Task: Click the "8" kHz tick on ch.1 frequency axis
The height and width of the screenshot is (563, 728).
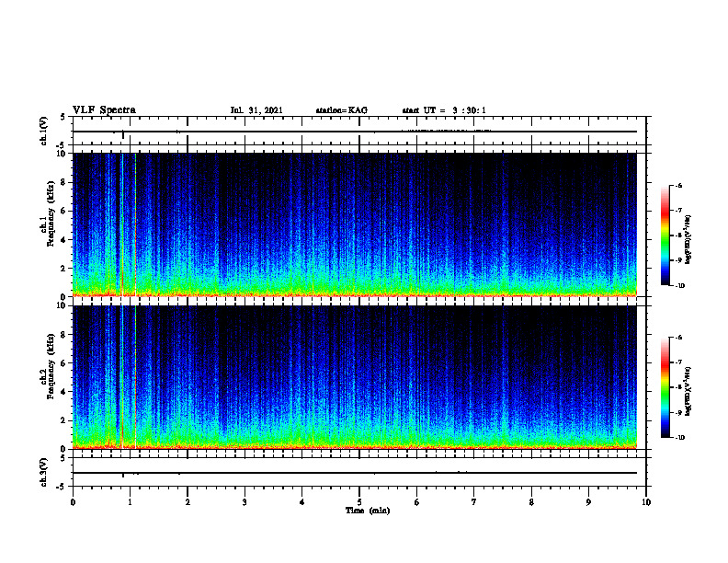Action: click(64, 182)
